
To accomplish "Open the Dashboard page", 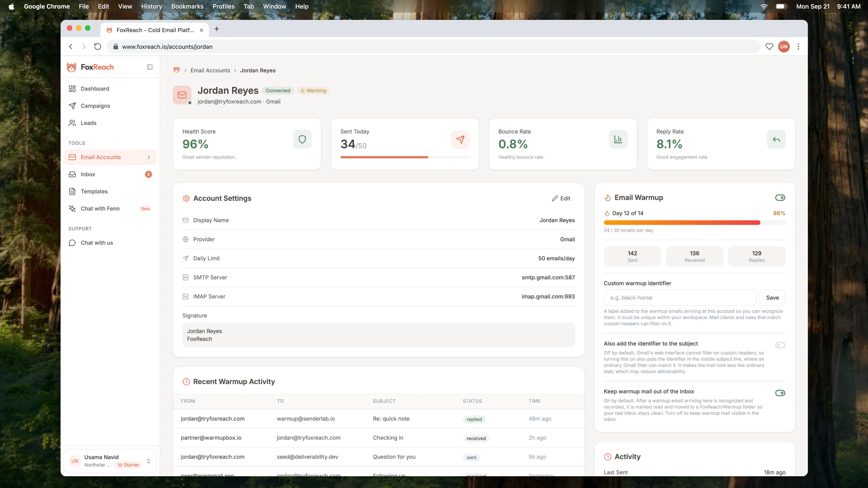I will (110, 89).
